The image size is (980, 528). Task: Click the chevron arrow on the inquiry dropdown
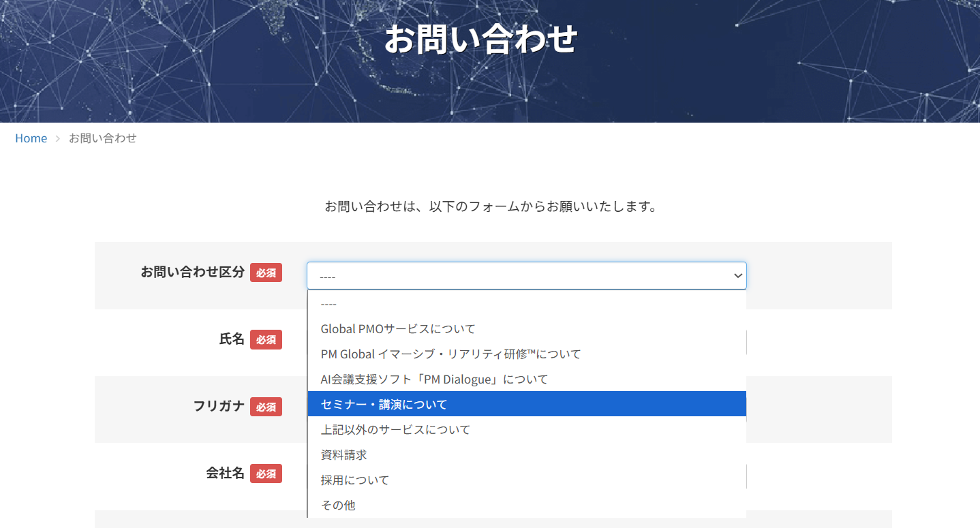[737, 276]
